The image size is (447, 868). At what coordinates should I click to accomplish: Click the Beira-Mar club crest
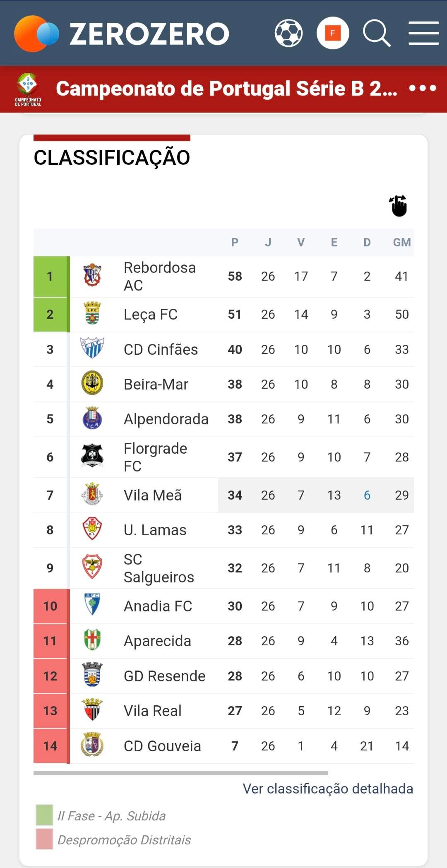92,383
